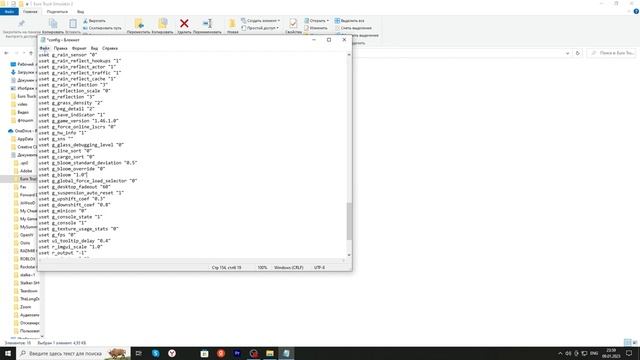Open Adobe Premiere Pro from the taskbar
Image resolution: width=640 pixels, height=360 pixels.
[237, 353]
